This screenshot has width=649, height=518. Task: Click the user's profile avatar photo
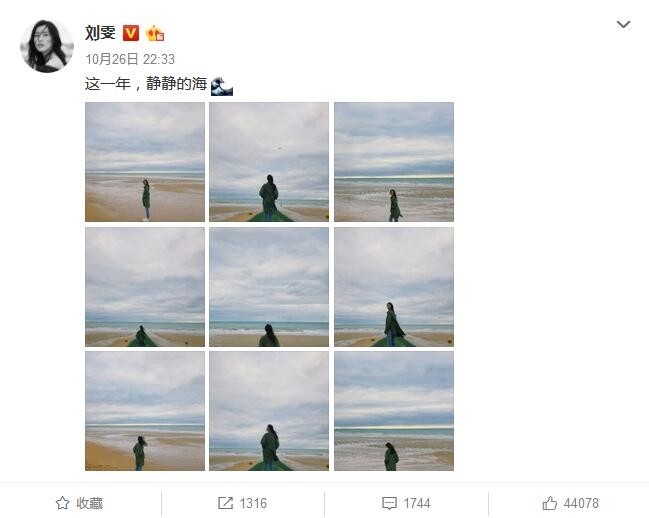coord(47,46)
